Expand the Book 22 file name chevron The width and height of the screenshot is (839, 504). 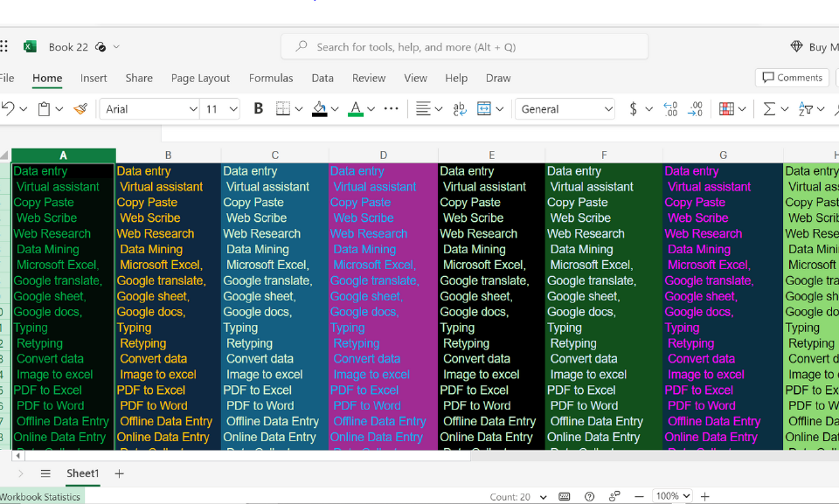tap(116, 47)
